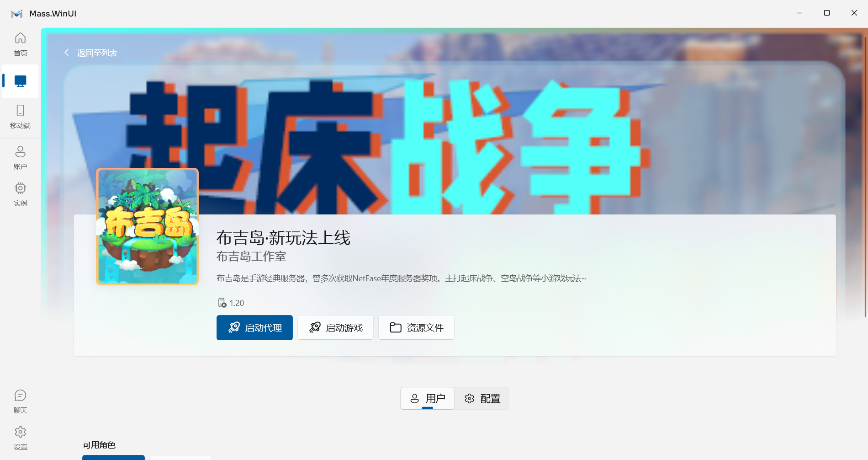The height and width of the screenshot is (460, 868).
Task: Click the 布吉岛 server thumbnail image
Action: pos(147,226)
